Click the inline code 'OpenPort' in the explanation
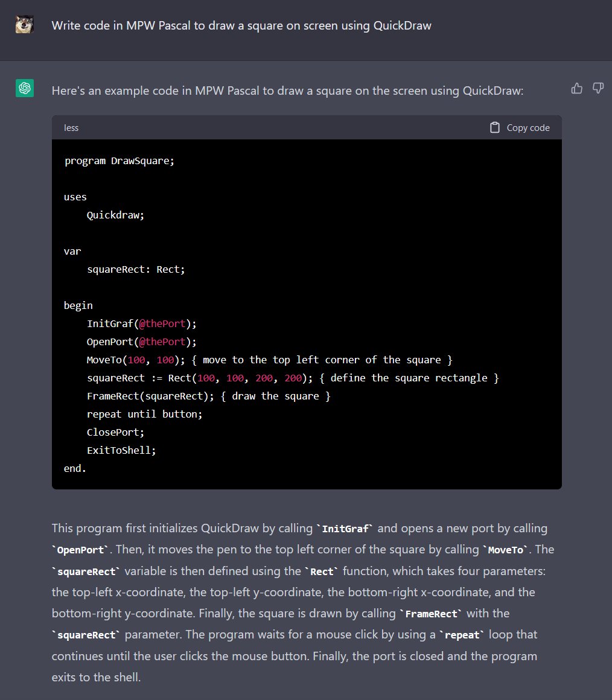This screenshot has width=612, height=700. pyautogui.click(x=80, y=550)
